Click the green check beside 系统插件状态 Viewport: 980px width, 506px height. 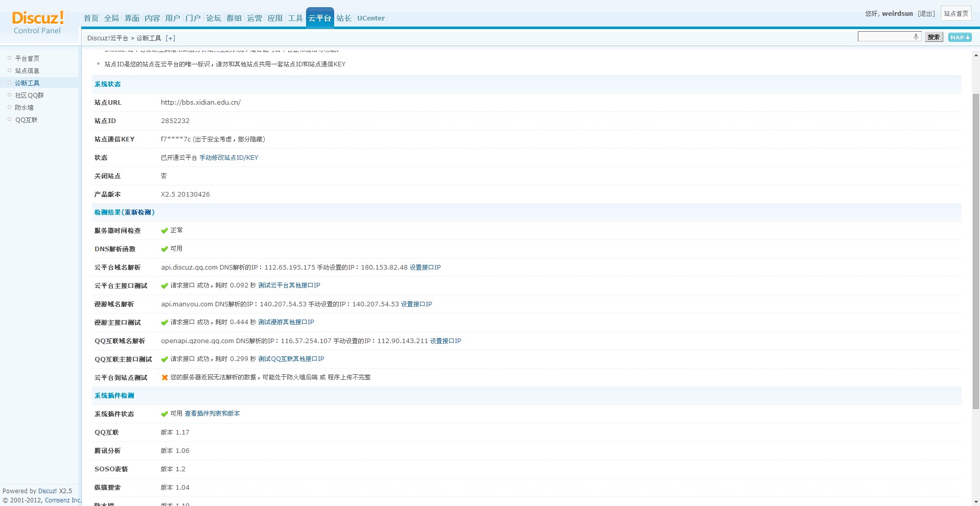[165, 414]
